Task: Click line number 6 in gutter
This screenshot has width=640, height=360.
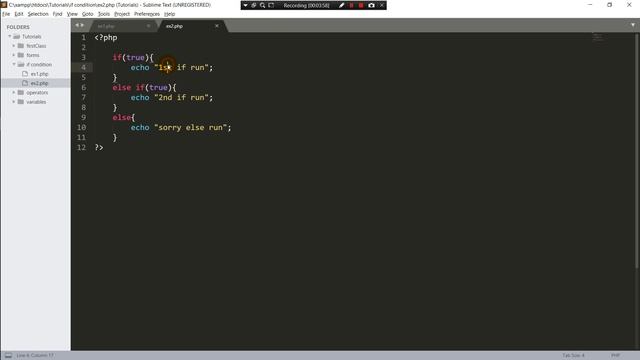Action: pos(84,87)
